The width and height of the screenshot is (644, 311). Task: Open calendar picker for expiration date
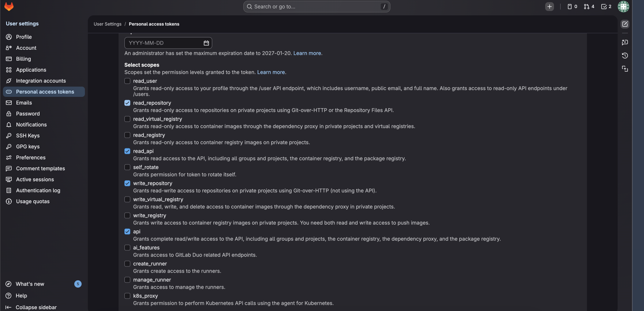(x=206, y=43)
